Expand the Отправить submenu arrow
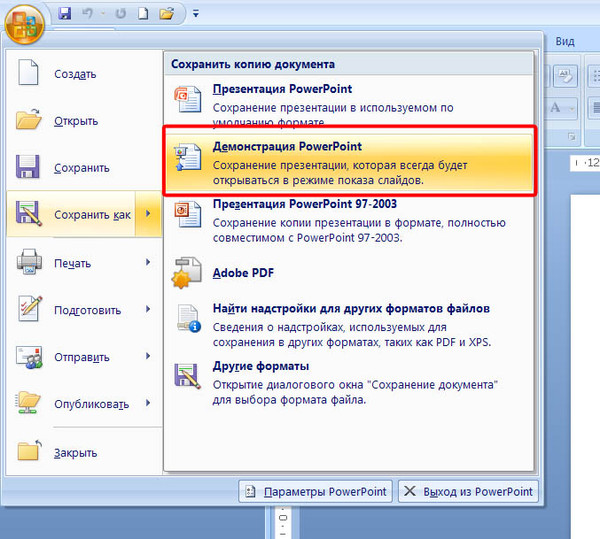This screenshot has width=600, height=539. (x=148, y=356)
